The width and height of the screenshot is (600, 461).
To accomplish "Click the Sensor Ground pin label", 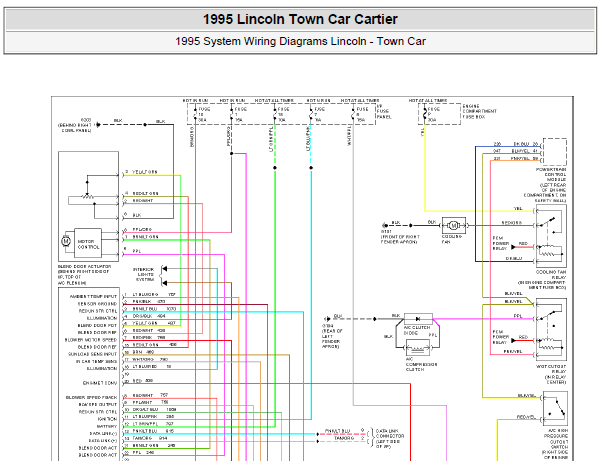I will (97, 304).
